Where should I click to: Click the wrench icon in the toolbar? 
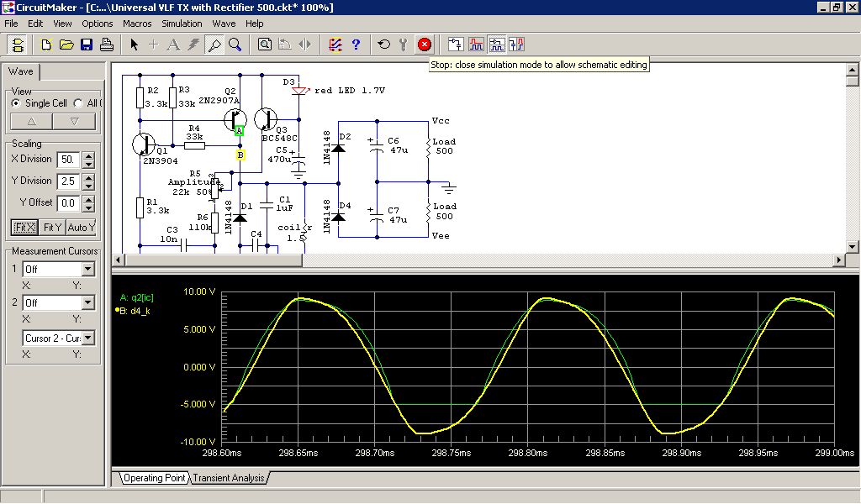tap(404, 45)
